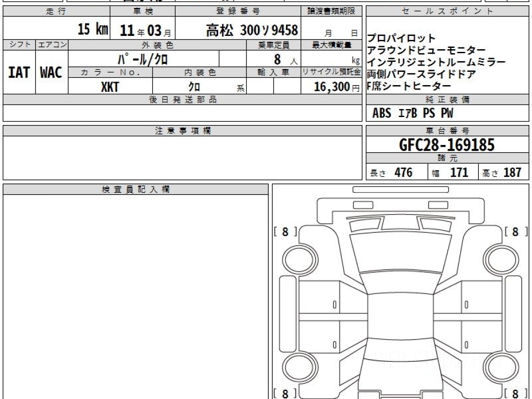Image resolution: width=532 pixels, height=399 pixels.
Task: Click the プロパイロット sales point line
Action: click(402, 39)
